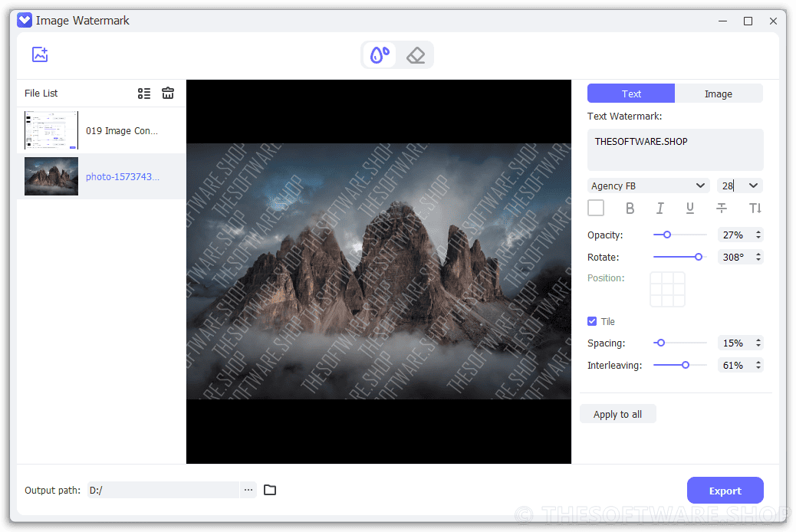Click the watermarked mountain preview image

379,271
